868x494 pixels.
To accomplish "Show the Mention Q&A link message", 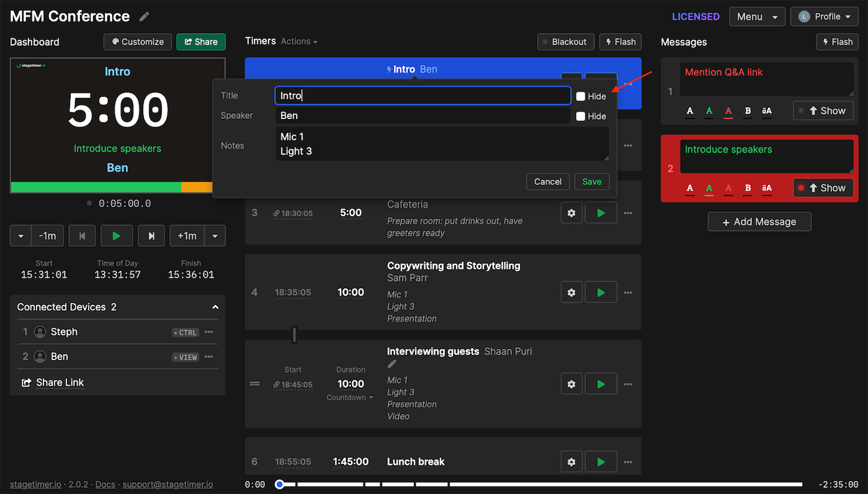I will tap(823, 110).
